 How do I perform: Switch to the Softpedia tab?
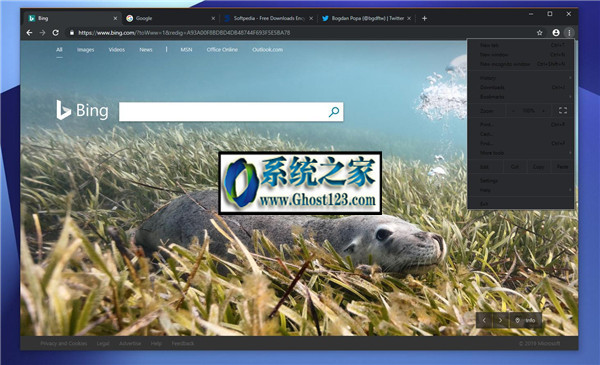pyautogui.click(x=268, y=18)
